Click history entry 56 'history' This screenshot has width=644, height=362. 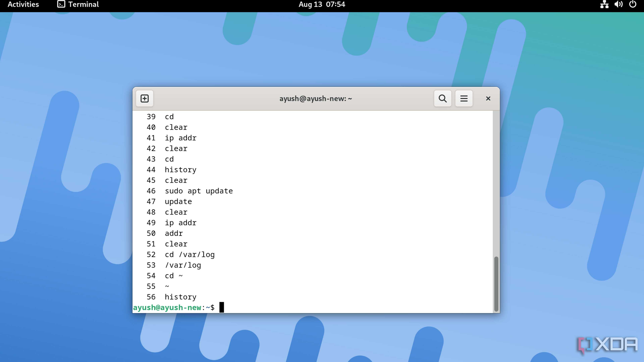click(180, 297)
